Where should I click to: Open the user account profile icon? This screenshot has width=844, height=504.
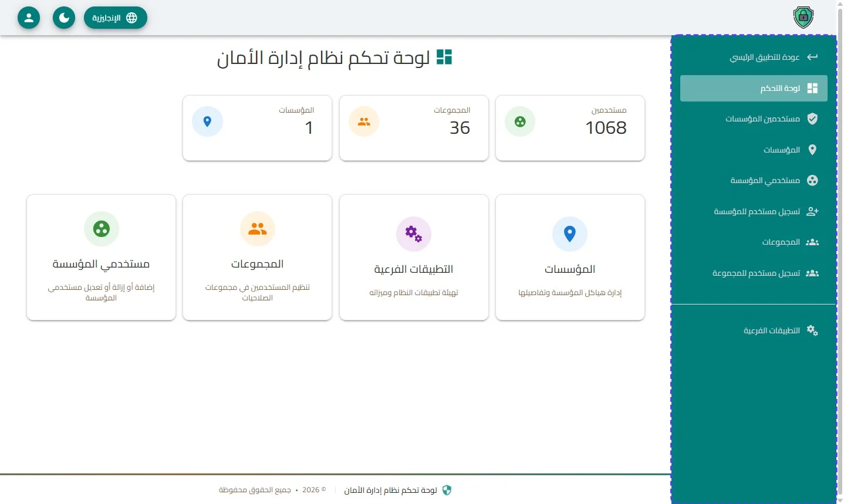coord(29,18)
